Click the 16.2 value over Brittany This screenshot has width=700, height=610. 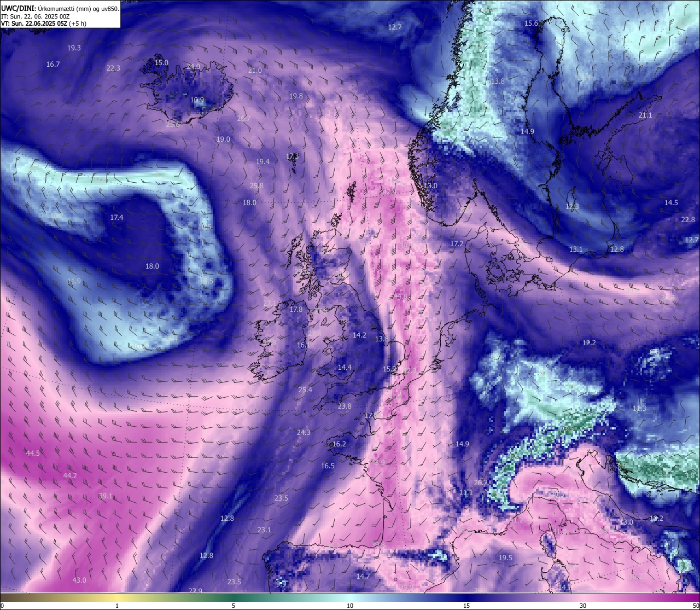(339, 444)
